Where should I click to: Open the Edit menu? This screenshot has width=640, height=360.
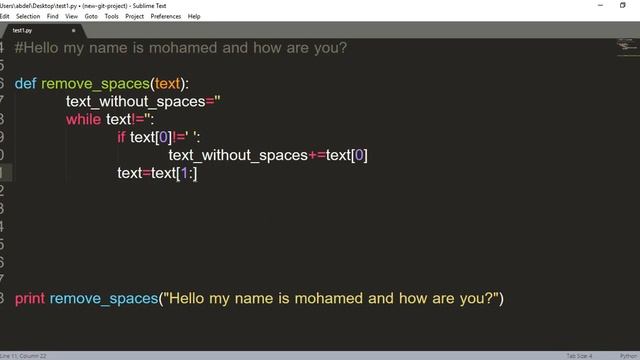(4, 16)
